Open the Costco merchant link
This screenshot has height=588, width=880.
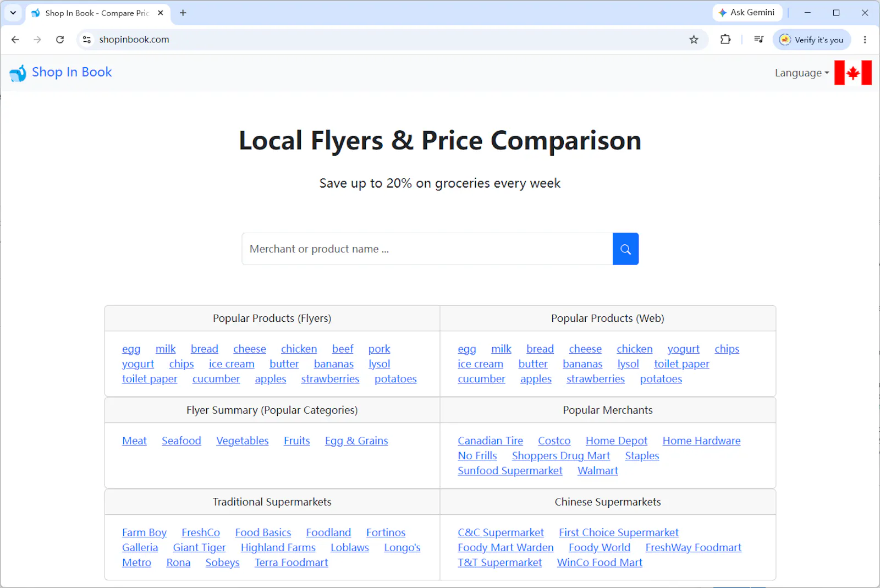click(x=554, y=441)
